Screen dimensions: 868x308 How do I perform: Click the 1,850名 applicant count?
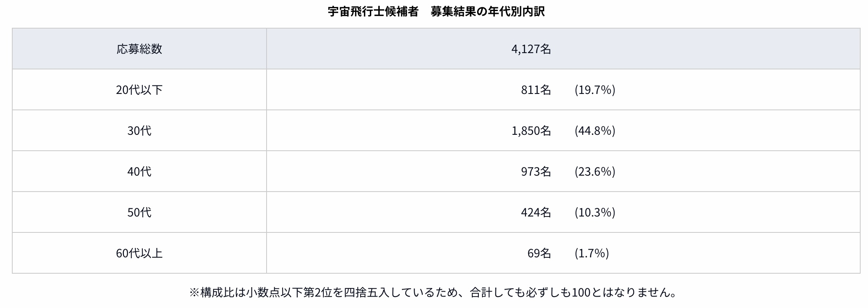click(531, 131)
